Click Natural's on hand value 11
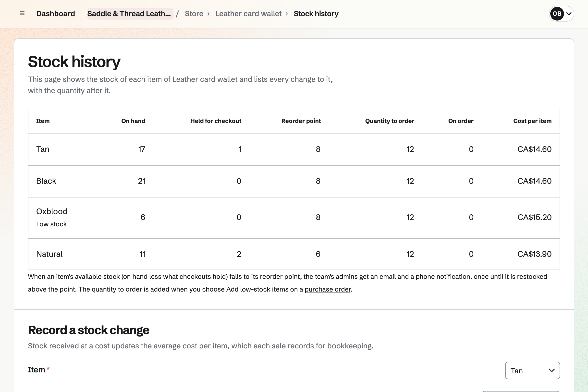 [142, 254]
